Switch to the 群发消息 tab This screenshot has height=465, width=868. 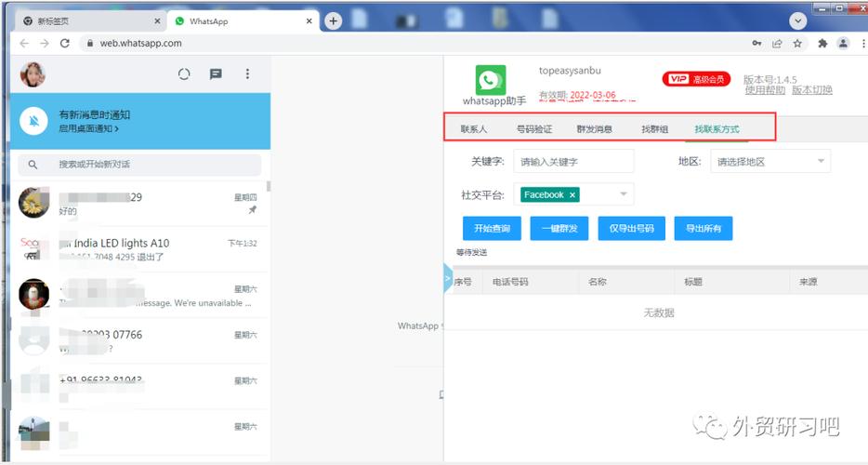594,129
